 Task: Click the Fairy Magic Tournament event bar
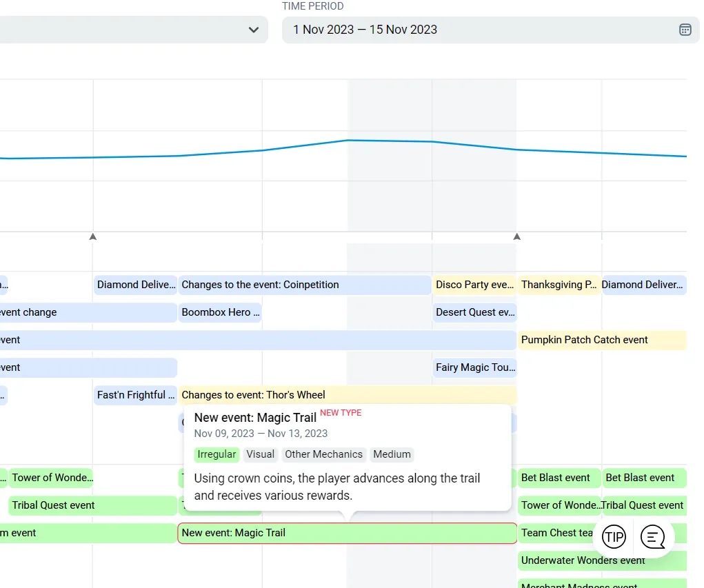click(x=474, y=367)
